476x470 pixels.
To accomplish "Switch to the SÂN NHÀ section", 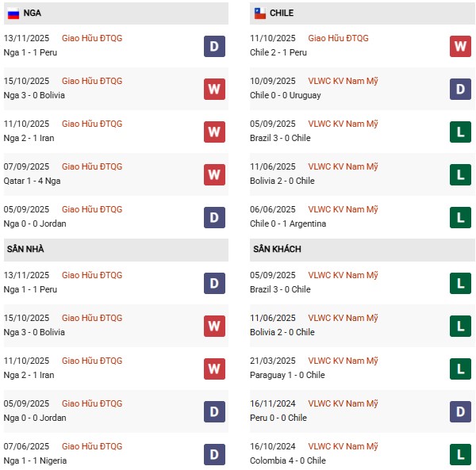I will pyautogui.click(x=25, y=249).
